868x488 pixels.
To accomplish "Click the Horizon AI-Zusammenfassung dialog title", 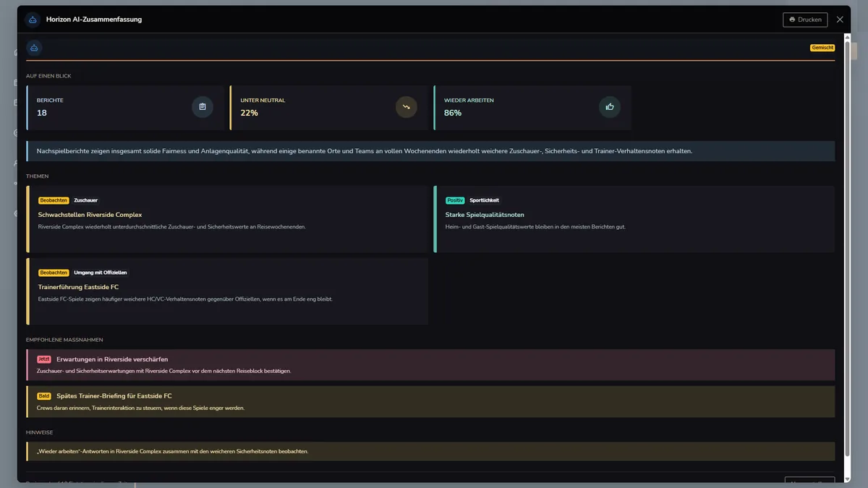I will [94, 20].
